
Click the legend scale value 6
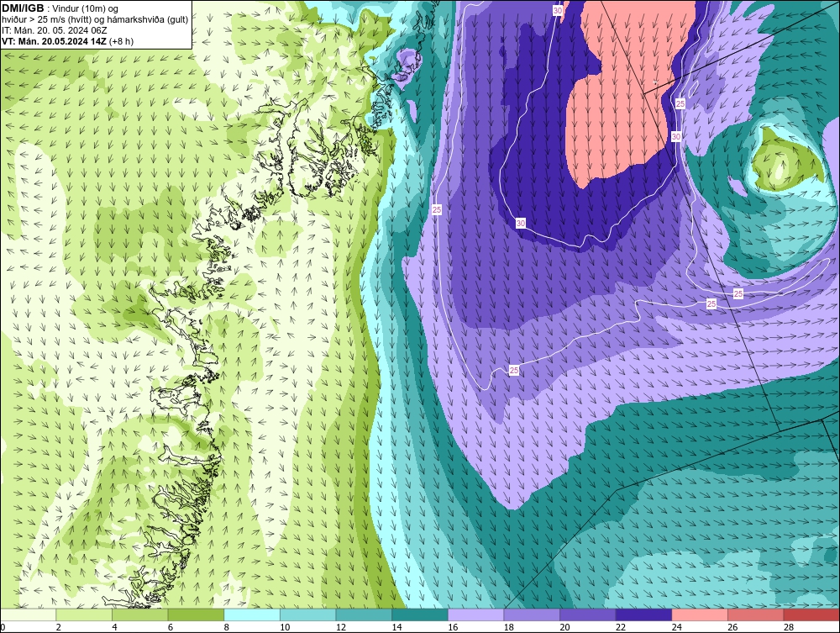[x=171, y=627]
